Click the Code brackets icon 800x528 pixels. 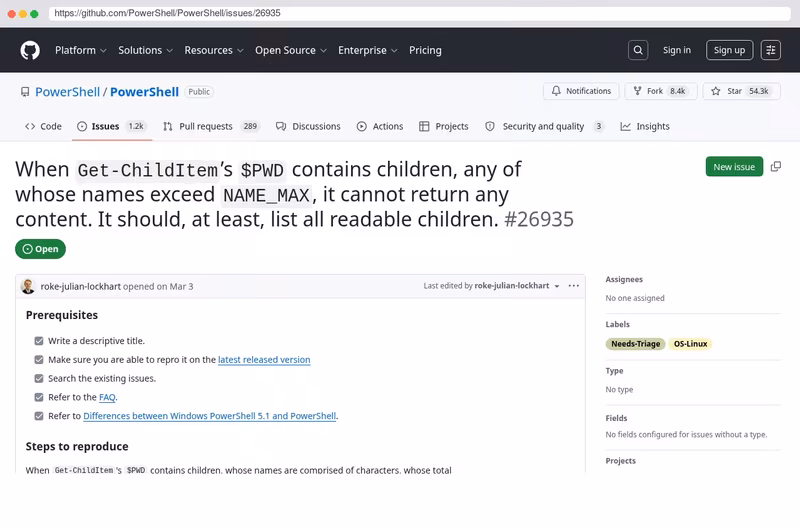(x=30, y=126)
